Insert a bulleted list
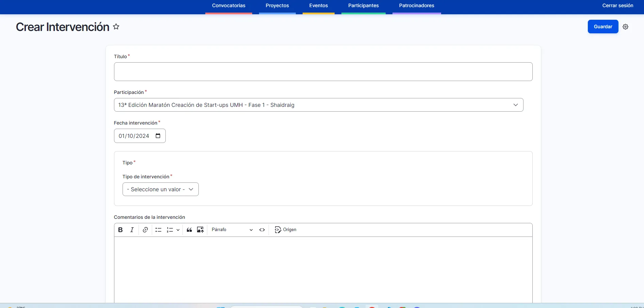The width and height of the screenshot is (644, 308). 158,230
